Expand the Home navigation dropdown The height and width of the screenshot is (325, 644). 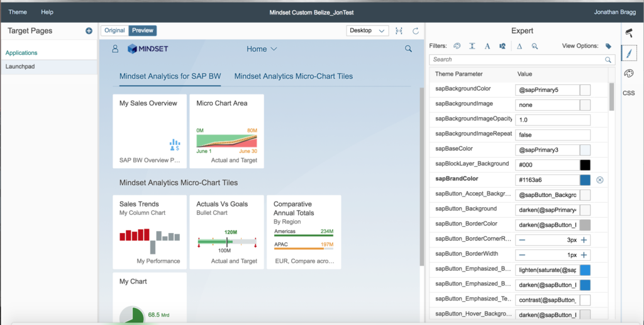(262, 49)
